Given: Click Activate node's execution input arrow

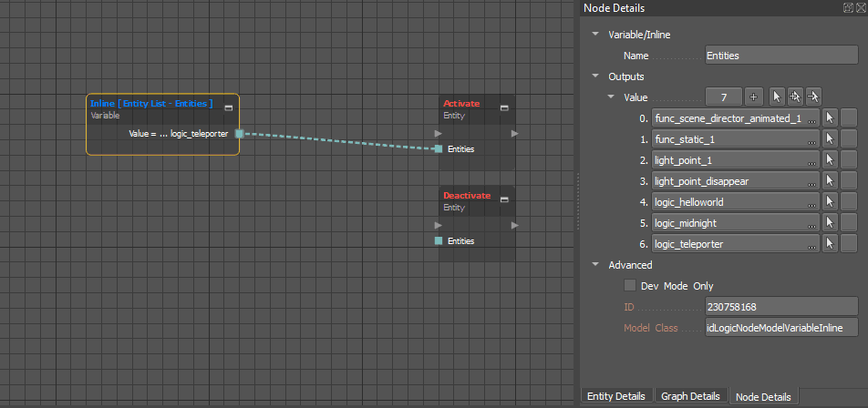Looking at the screenshot, I should click(438, 133).
